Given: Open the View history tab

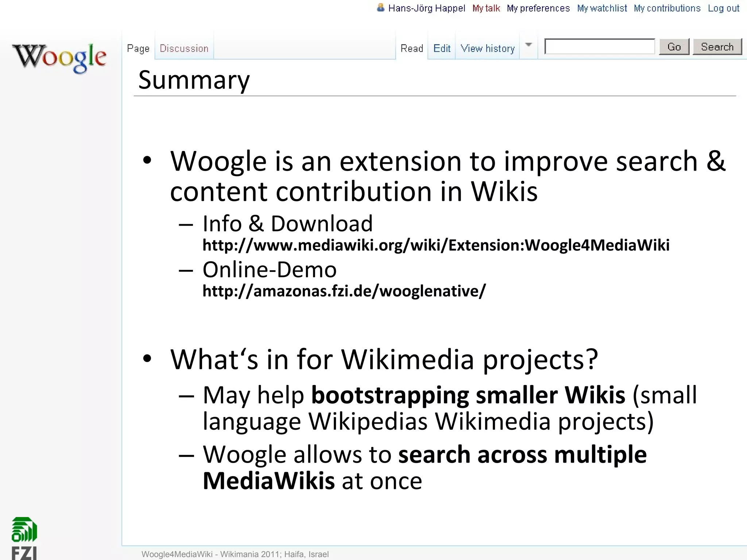Looking at the screenshot, I should (488, 48).
